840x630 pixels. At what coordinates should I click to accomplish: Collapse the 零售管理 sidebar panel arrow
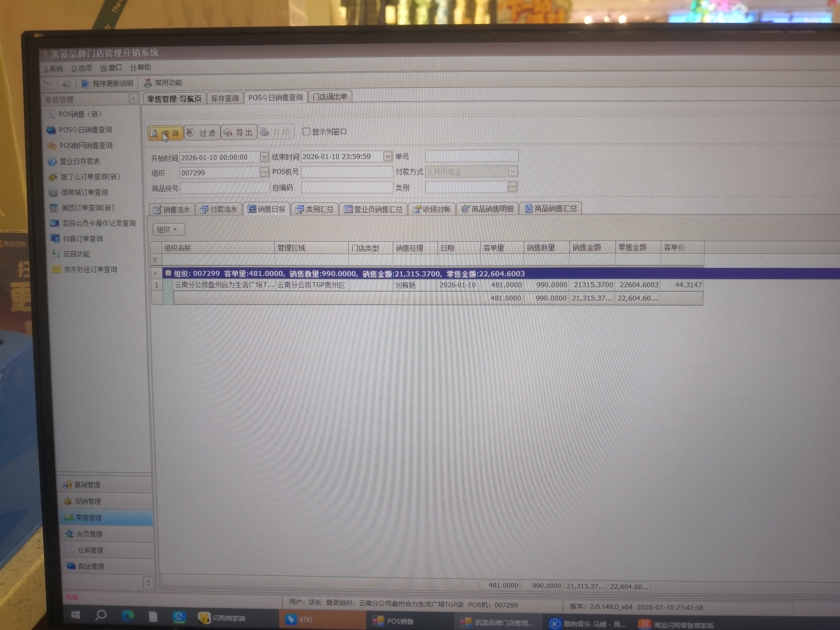pos(133,99)
